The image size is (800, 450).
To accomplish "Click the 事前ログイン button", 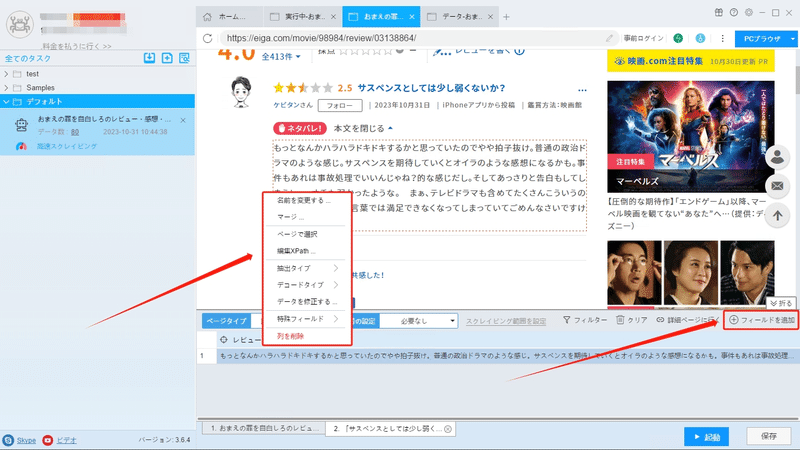I will point(643,38).
